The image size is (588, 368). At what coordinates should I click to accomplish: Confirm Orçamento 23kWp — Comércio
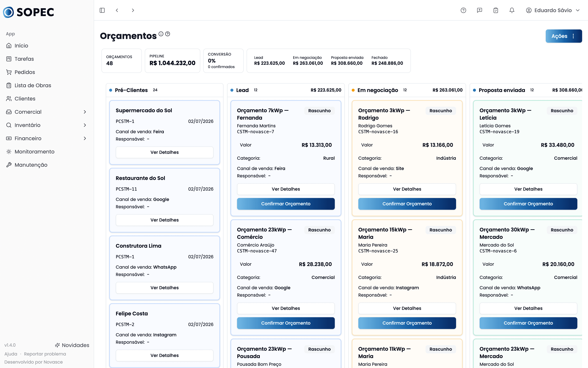click(286, 323)
